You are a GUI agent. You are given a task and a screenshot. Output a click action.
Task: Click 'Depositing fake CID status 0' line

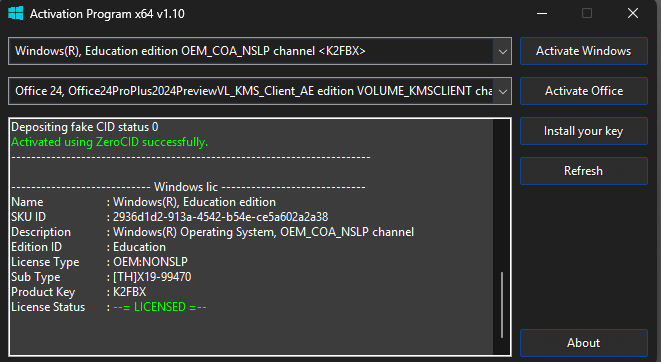tap(85, 127)
